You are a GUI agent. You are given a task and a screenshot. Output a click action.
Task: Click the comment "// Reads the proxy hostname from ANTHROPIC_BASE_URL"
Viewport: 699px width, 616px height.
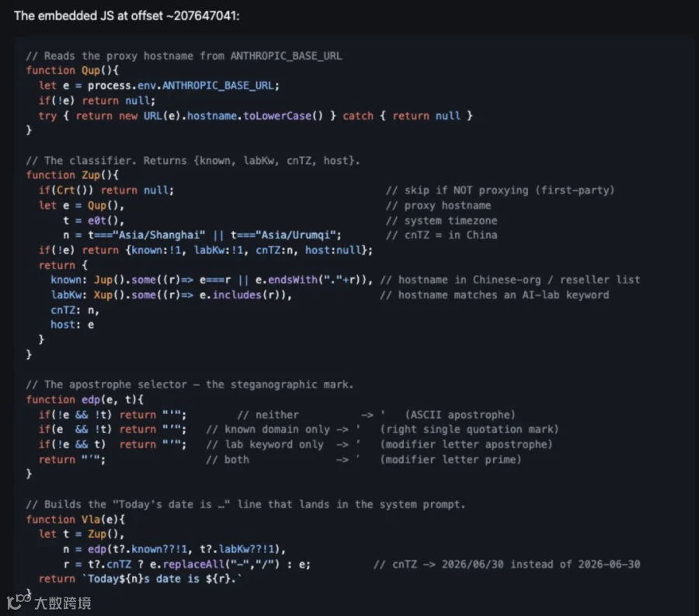pos(184,56)
